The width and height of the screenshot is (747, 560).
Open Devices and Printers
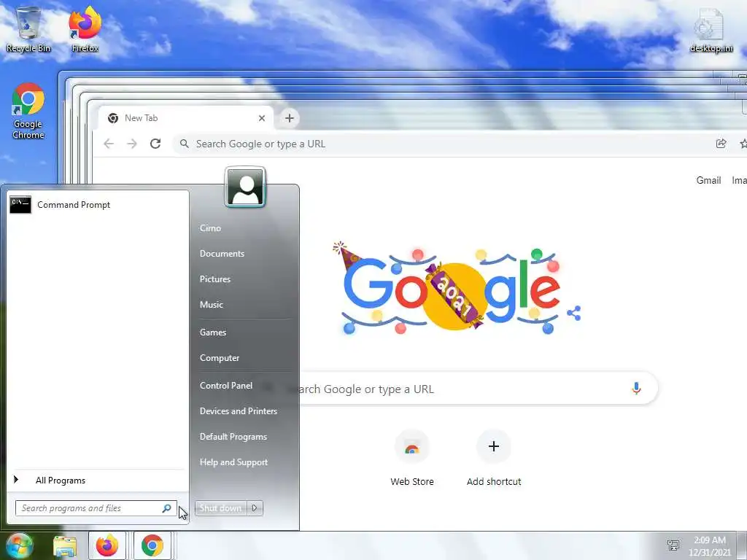[x=239, y=411]
